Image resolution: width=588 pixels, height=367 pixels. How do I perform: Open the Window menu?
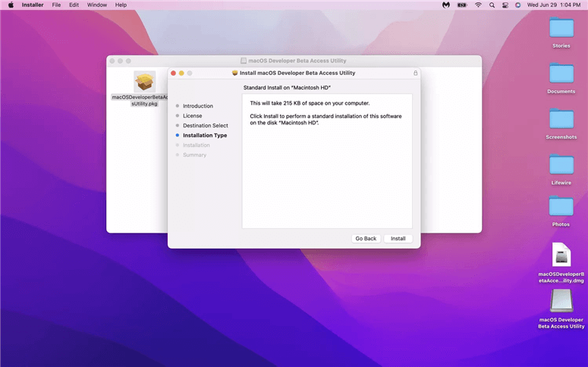[97, 5]
